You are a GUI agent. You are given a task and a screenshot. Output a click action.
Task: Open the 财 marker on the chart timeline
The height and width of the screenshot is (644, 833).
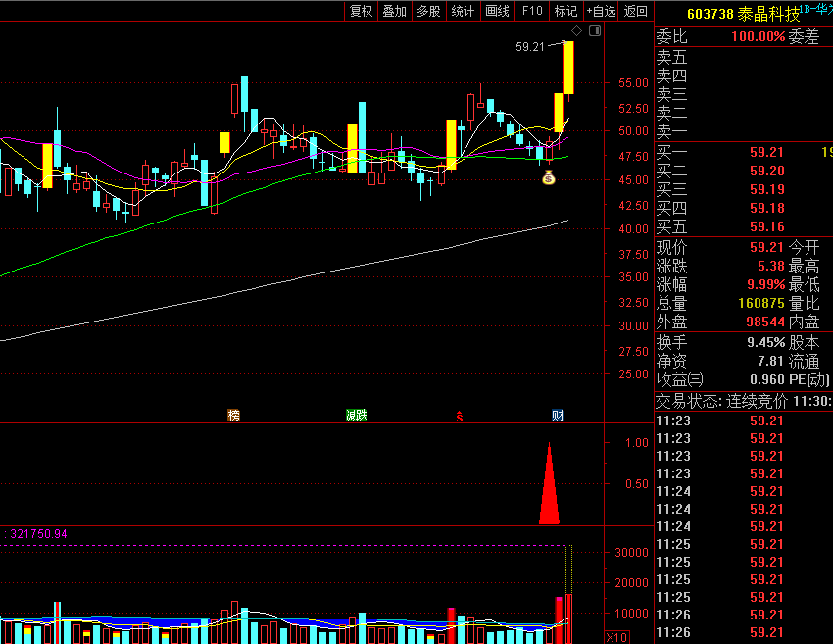(558, 415)
